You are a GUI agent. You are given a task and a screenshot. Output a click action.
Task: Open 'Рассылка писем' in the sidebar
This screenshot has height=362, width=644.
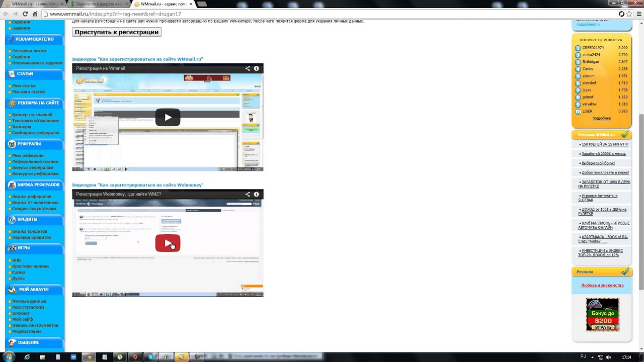(29, 51)
